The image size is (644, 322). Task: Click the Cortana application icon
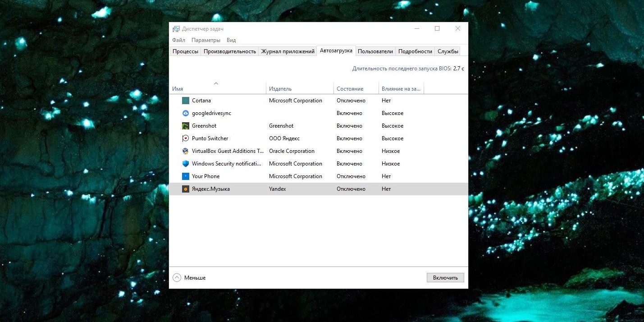click(x=186, y=100)
